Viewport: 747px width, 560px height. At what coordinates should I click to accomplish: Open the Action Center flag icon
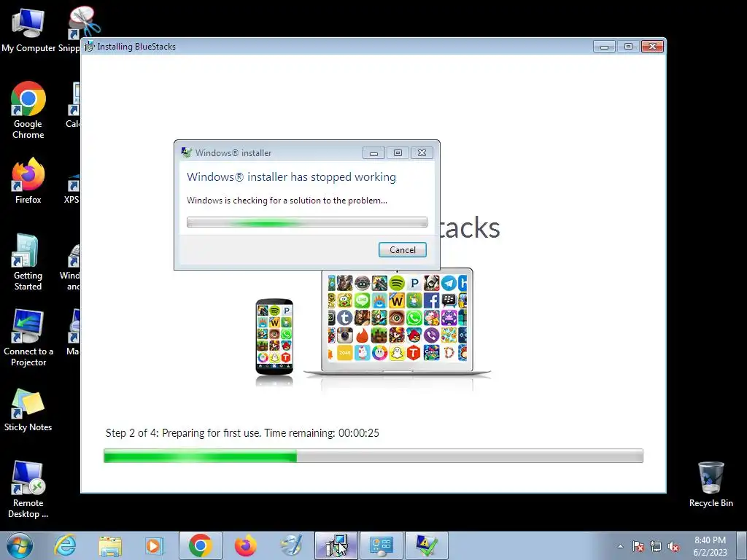click(x=638, y=546)
